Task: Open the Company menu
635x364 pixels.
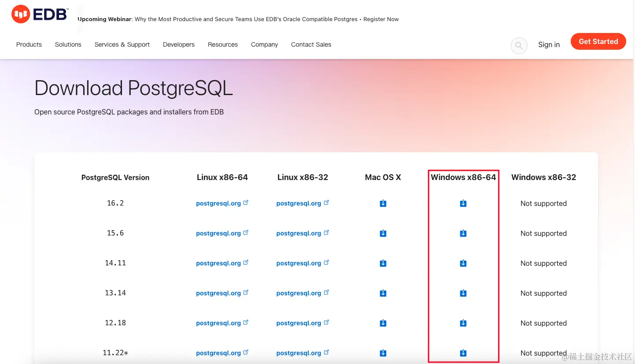Action: (x=264, y=44)
